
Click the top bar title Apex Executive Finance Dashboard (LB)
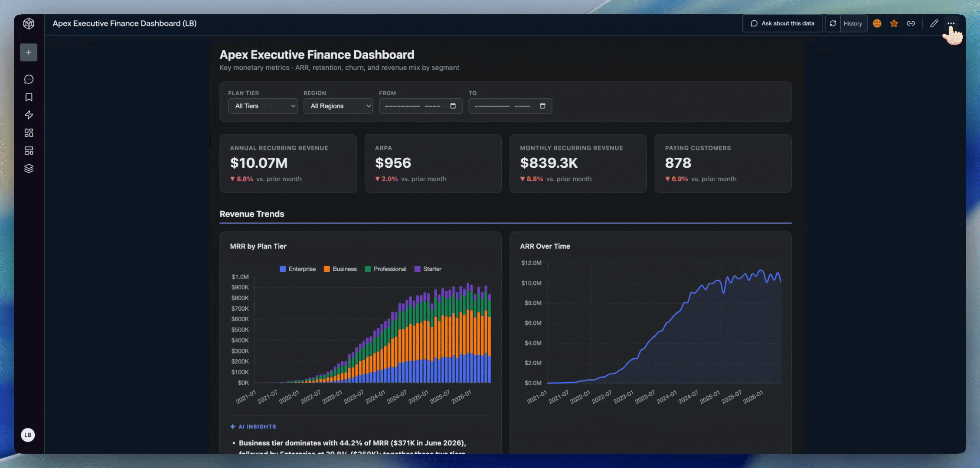pyautogui.click(x=124, y=23)
